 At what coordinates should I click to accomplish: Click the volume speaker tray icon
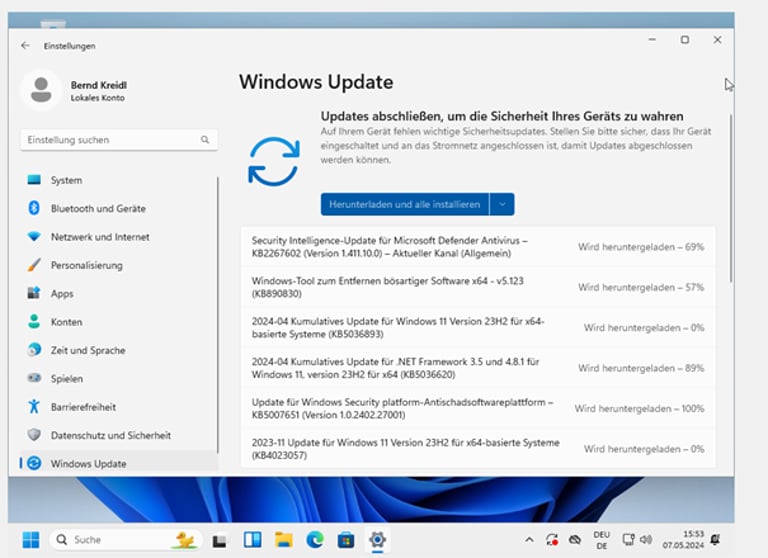pyautogui.click(x=646, y=539)
